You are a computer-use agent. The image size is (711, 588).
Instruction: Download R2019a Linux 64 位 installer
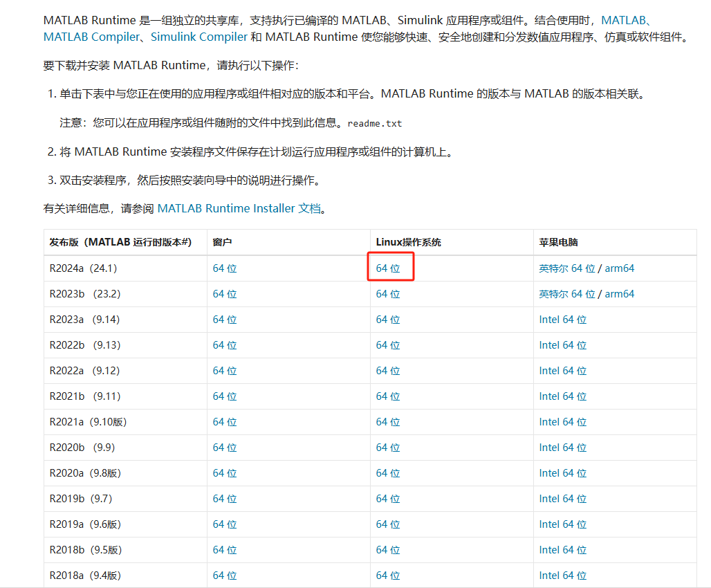click(388, 524)
